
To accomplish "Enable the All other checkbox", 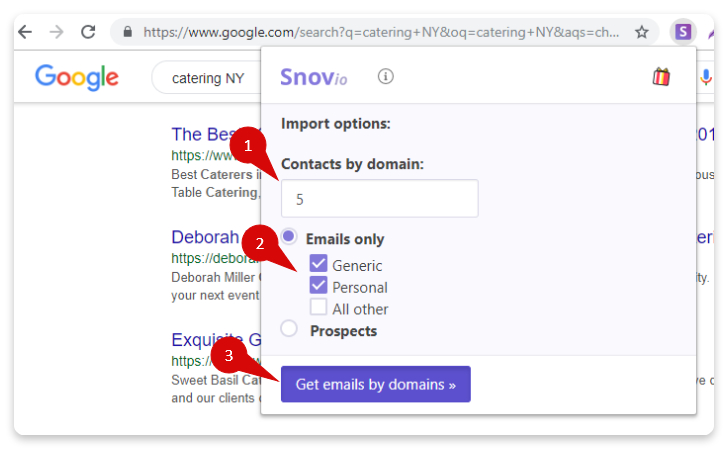I will 318,307.
